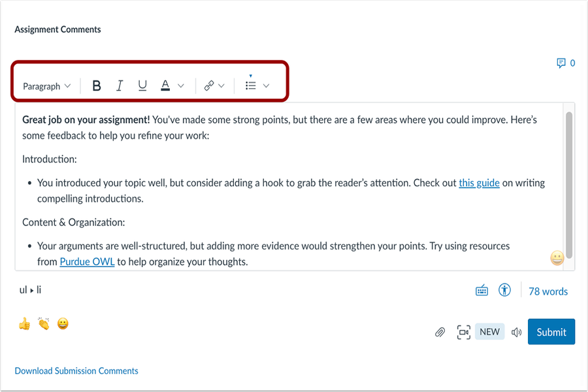Image resolution: width=588 pixels, height=392 pixels.
Task: Select the thumbs up emoji reaction
Action: (x=24, y=323)
